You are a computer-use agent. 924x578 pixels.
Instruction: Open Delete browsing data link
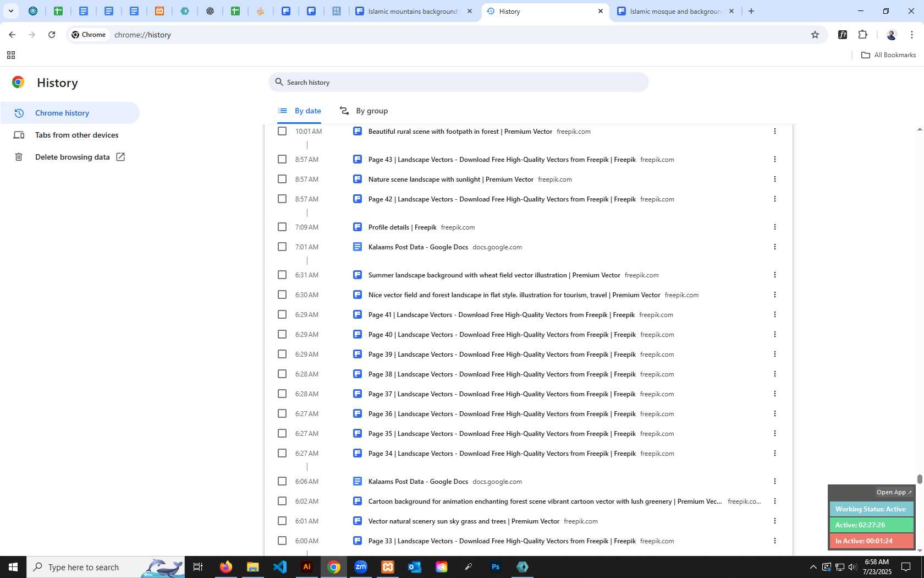click(70, 157)
